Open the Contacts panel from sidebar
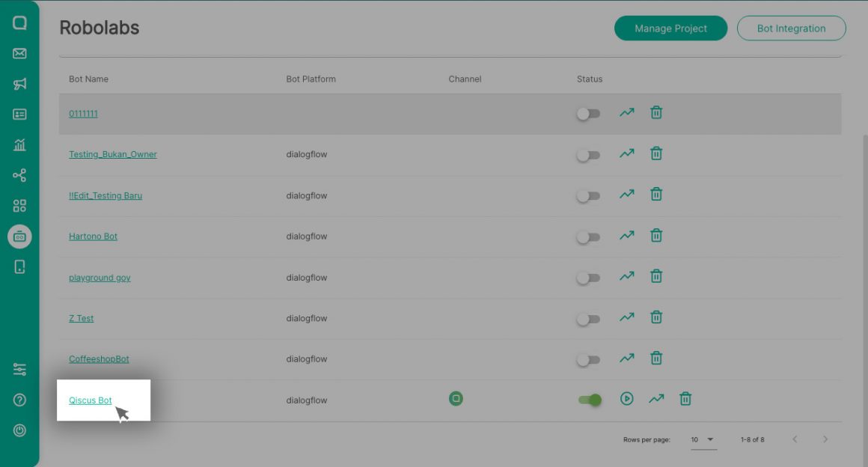This screenshot has height=467, width=868. (19, 115)
